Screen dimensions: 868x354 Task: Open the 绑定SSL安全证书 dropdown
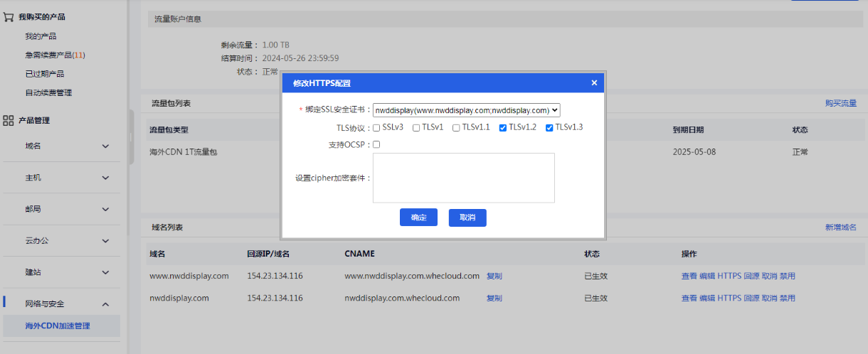coord(466,110)
